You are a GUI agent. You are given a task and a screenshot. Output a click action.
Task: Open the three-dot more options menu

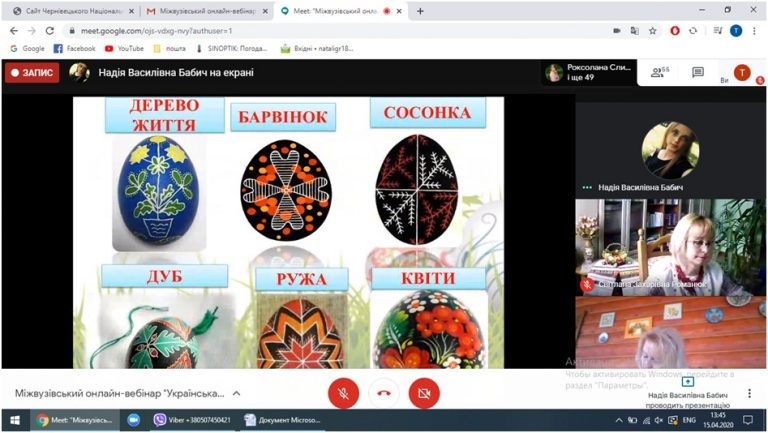coord(749,393)
